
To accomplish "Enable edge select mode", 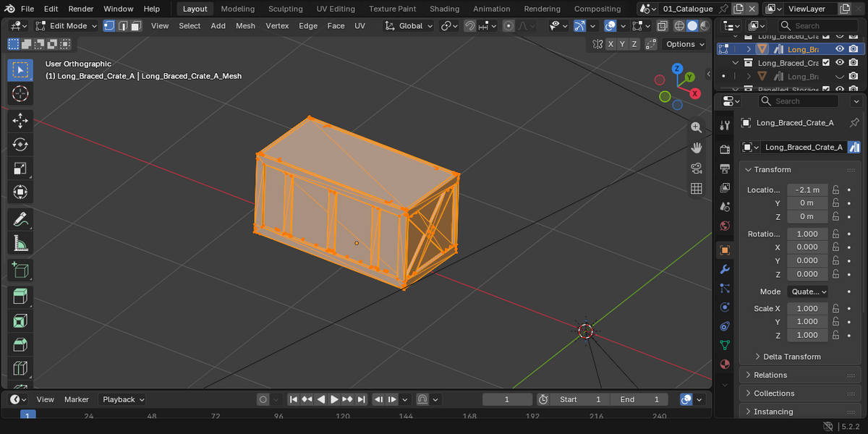I will click(123, 25).
